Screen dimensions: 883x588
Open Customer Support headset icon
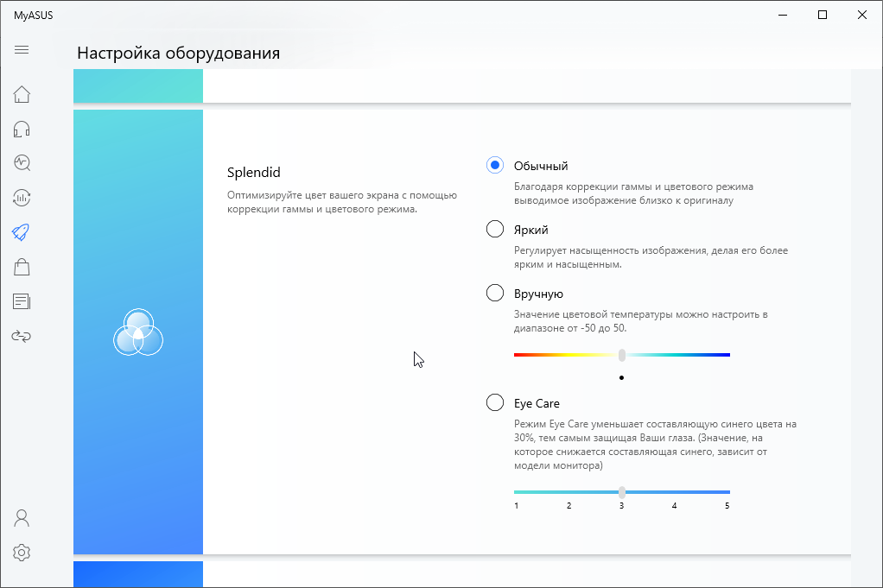point(22,129)
